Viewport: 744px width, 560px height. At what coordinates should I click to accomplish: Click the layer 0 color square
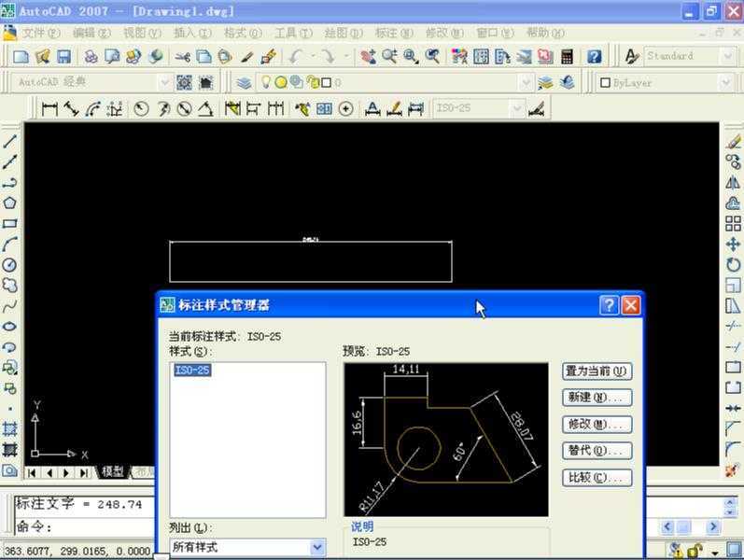[326, 82]
